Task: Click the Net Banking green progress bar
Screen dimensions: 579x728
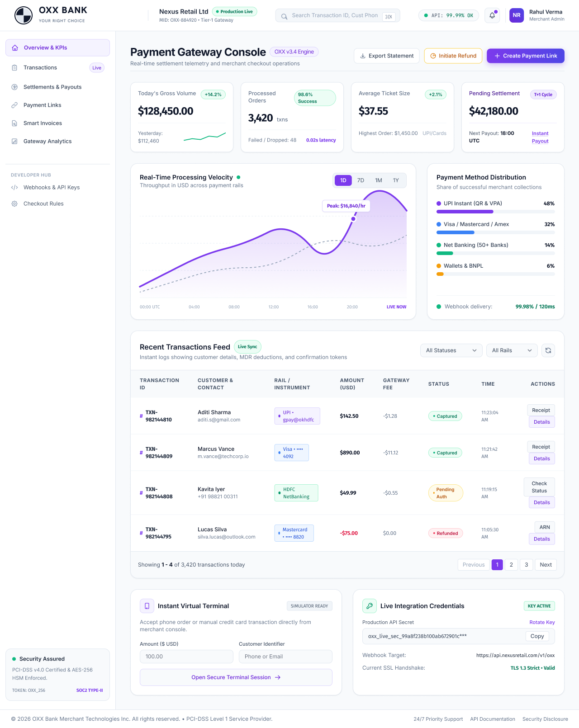Action: click(x=445, y=253)
